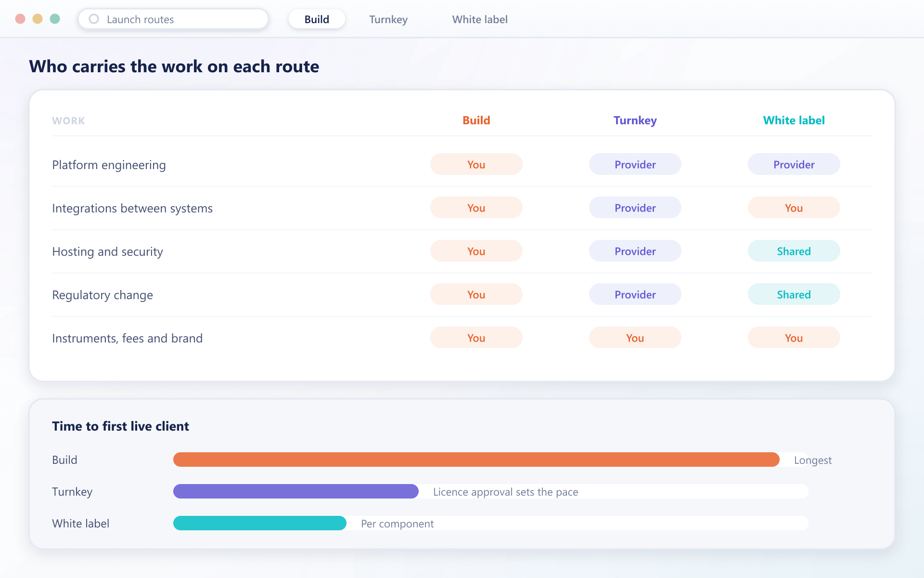Viewport: 924px width, 578px height.
Task: Click 'Licence approval sets the pace' text
Action: pyautogui.click(x=506, y=492)
